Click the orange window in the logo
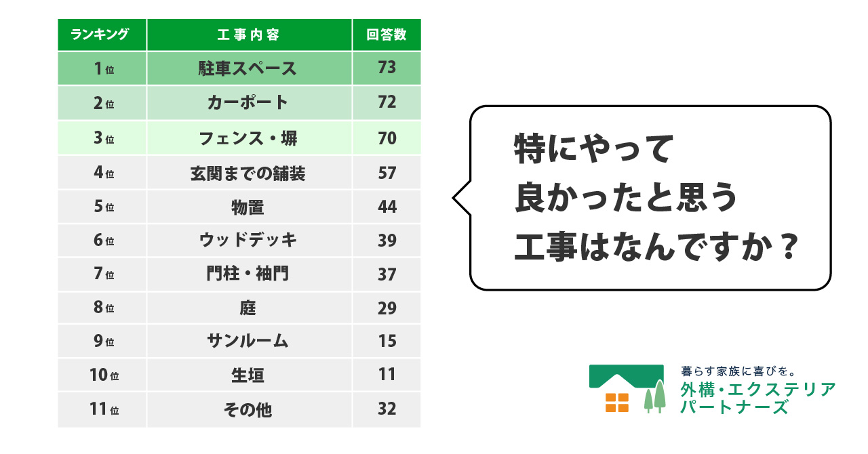Screen dimensions: 868x454 (x=617, y=403)
